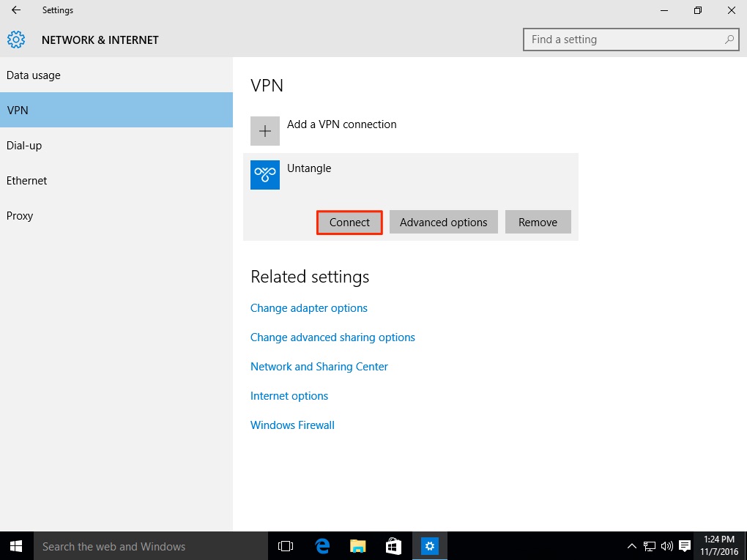This screenshot has height=560, width=747.
Task: Open the Action Center notifications icon
Action: pyautogui.click(x=685, y=546)
